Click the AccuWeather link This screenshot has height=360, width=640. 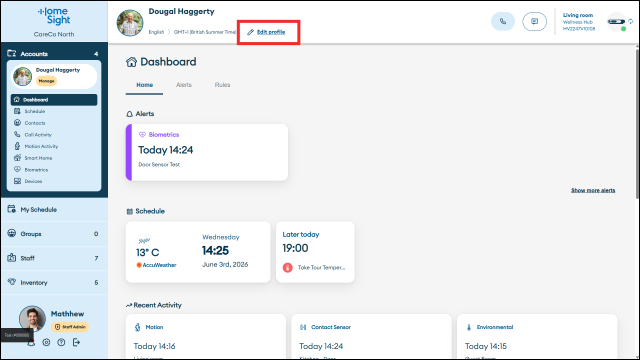point(156,265)
